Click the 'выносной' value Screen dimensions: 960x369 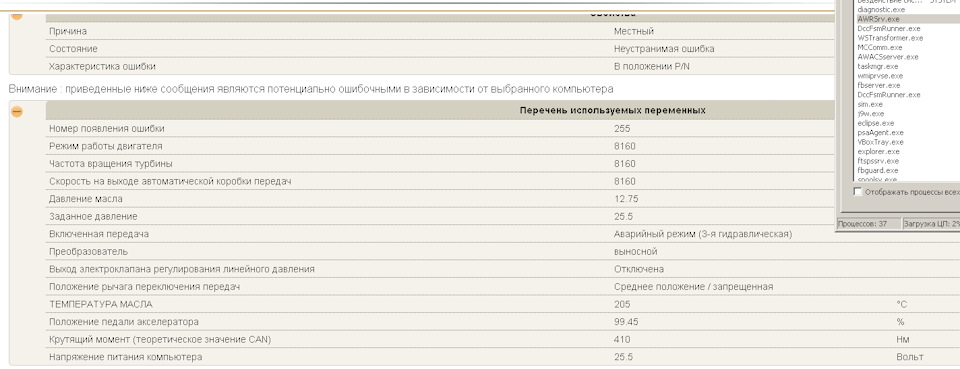636,252
